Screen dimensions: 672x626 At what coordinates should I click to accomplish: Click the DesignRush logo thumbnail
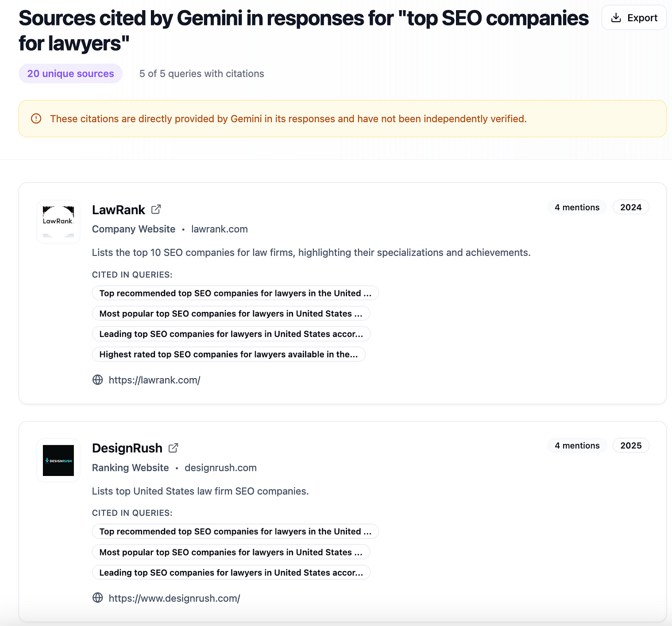pos(58,460)
